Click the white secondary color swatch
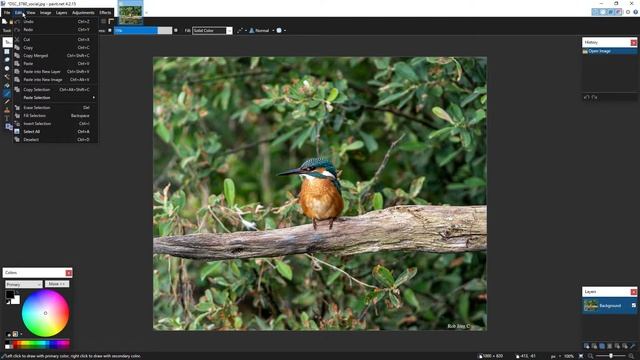This screenshot has width=640, height=360. (16, 300)
